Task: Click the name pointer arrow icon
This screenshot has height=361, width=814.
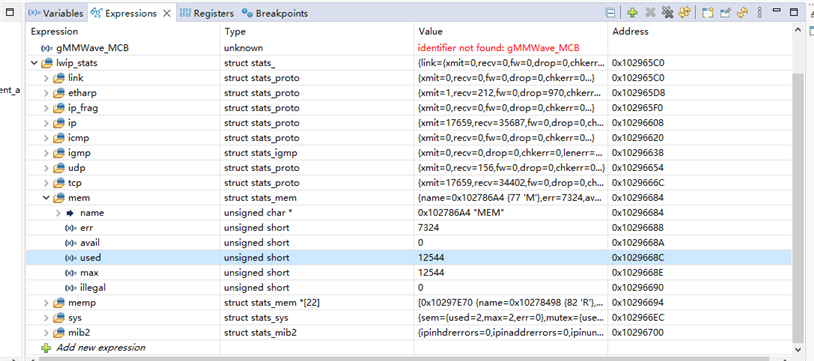Action: [70, 213]
